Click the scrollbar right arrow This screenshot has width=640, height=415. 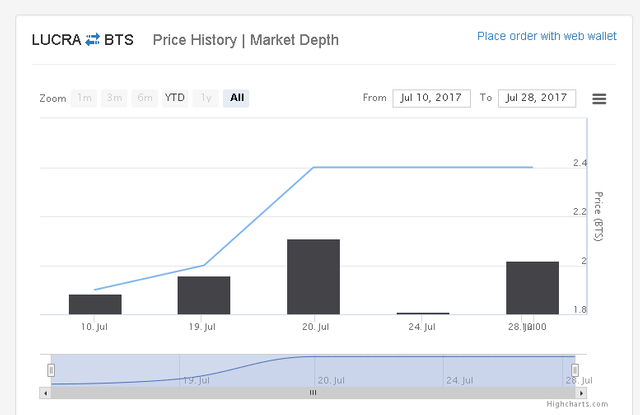(x=581, y=393)
